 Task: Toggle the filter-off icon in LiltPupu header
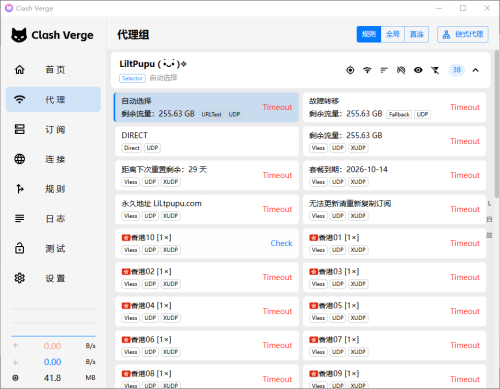[x=435, y=70]
